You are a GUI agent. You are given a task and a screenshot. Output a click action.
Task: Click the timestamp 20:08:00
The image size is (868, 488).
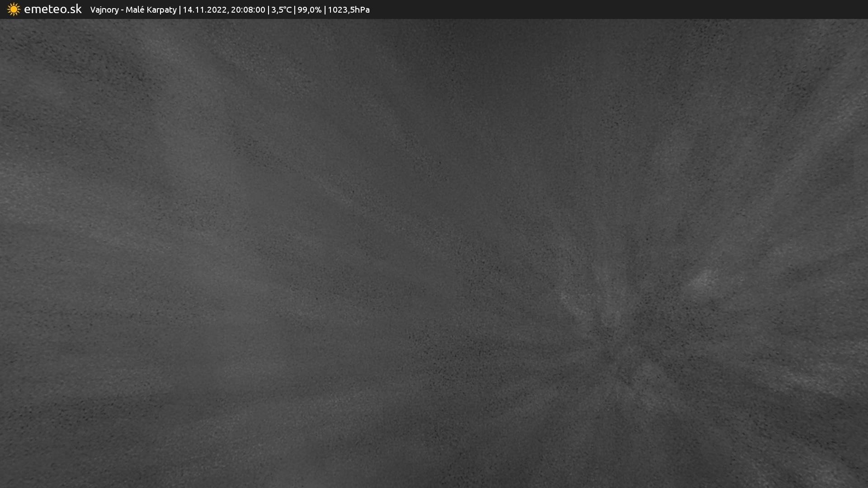(248, 10)
